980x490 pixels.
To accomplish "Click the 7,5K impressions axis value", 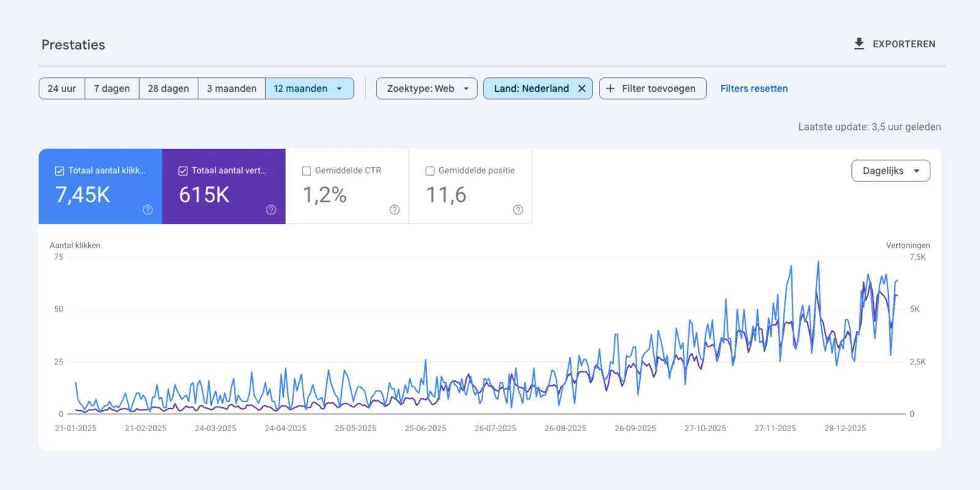I will pos(918,257).
